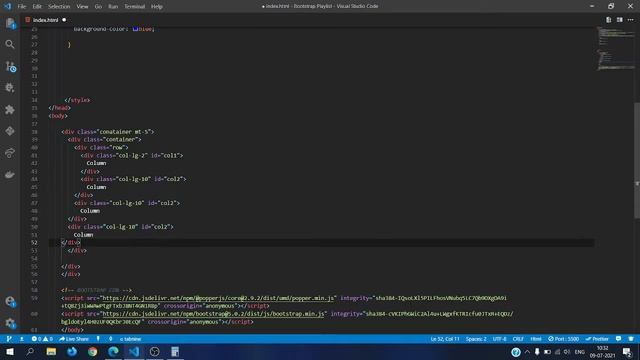
Task: Open the Docker view in activity bar
Action: [x=10, y=175]
